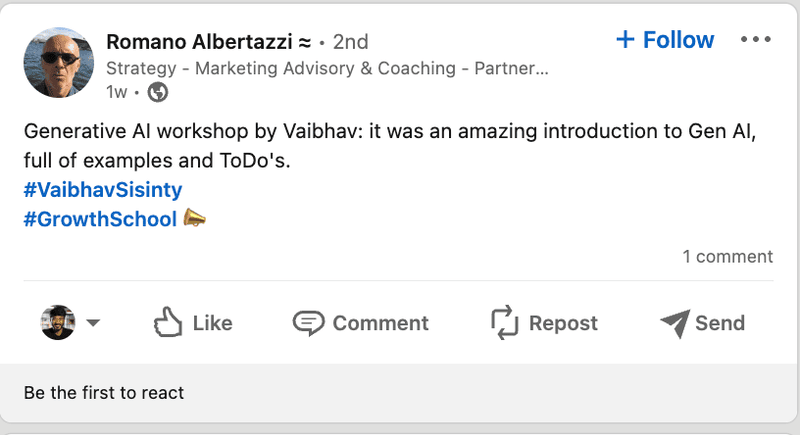The image size is (800, 435).
Task: Click the megaphone emoji after #GrowthSchool
Action: click(195, 217)
